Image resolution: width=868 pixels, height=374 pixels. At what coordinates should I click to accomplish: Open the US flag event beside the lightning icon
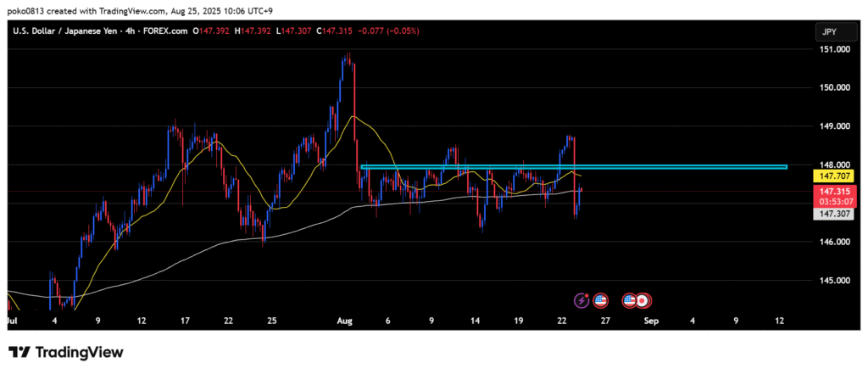pyautogui.click(x=600, y=300)
